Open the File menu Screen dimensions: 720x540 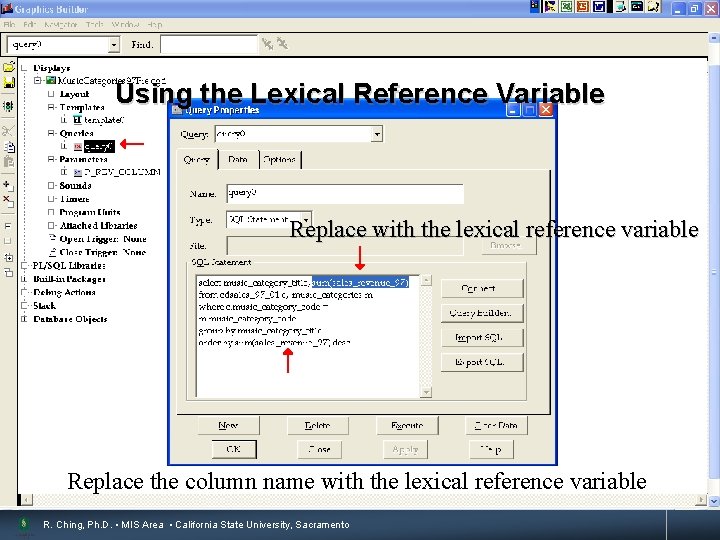pos(9,24)
